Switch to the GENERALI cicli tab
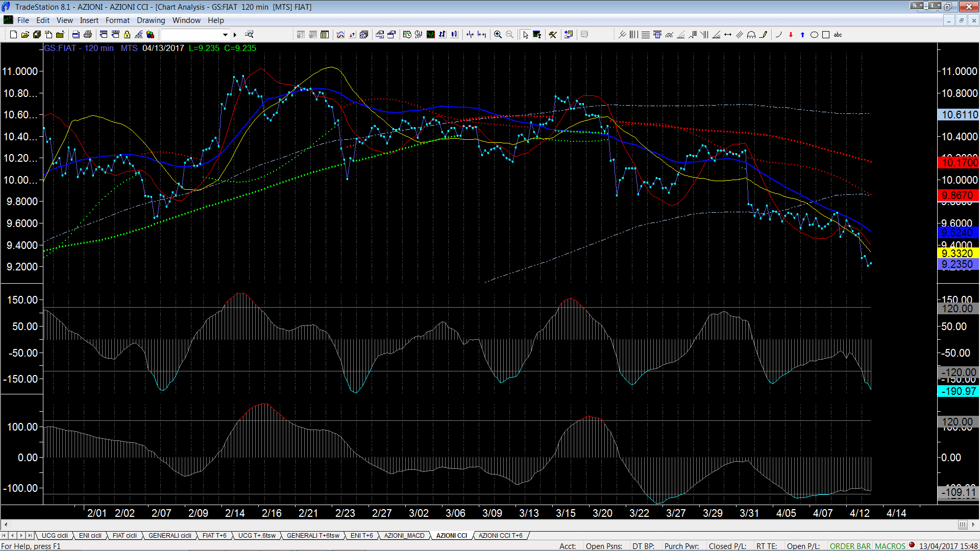The width and height of the screenshot is (980, 551). (170, 536)
